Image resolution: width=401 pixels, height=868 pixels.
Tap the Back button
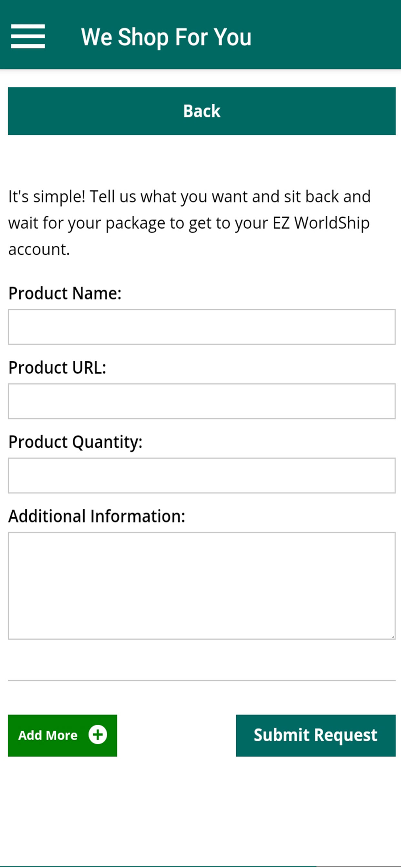201,111
